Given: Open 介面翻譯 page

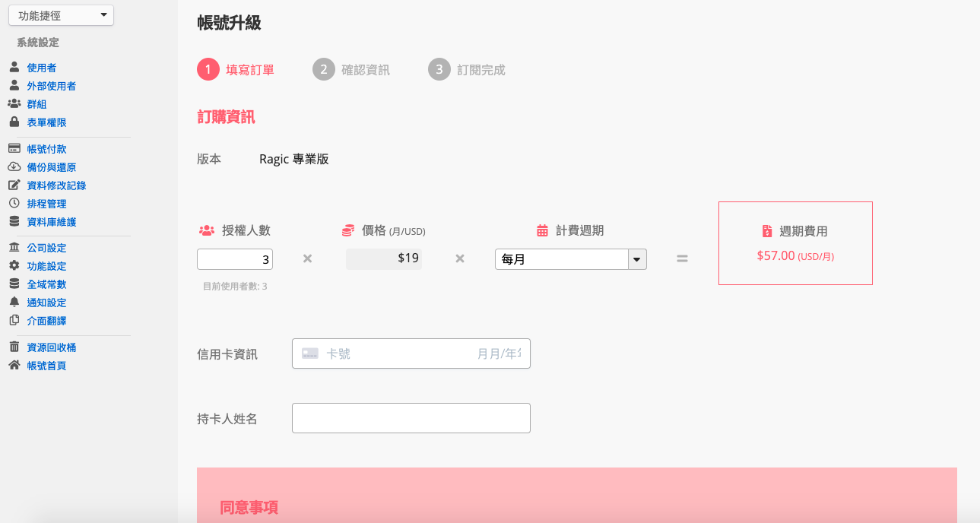Looking at the screenshot, I should click(46, 321).
